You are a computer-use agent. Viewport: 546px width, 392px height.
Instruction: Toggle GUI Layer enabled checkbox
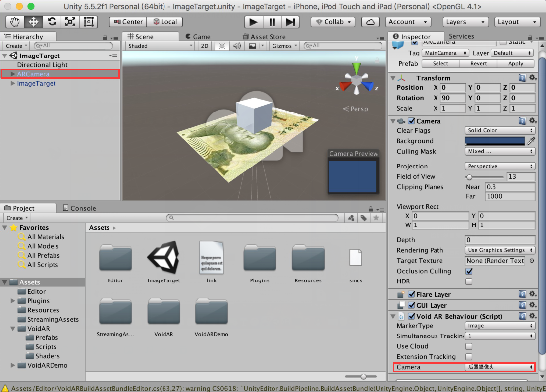pyautogui.click(x=411, y=305)
